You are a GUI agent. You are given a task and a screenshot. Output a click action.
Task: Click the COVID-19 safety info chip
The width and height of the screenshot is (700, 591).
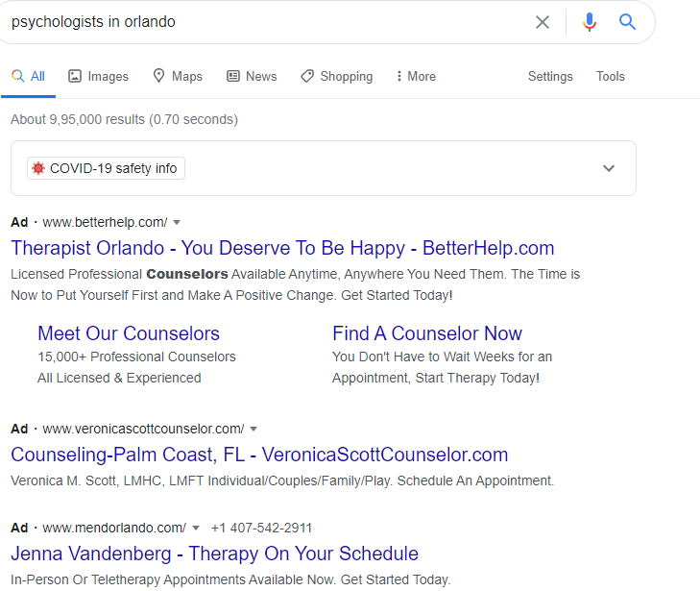(106, 168)
